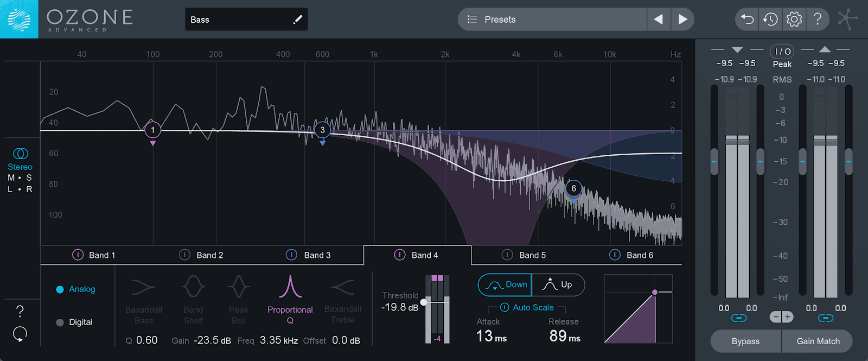Click the Gain value -23.5 dB

[x=212, y=340]
